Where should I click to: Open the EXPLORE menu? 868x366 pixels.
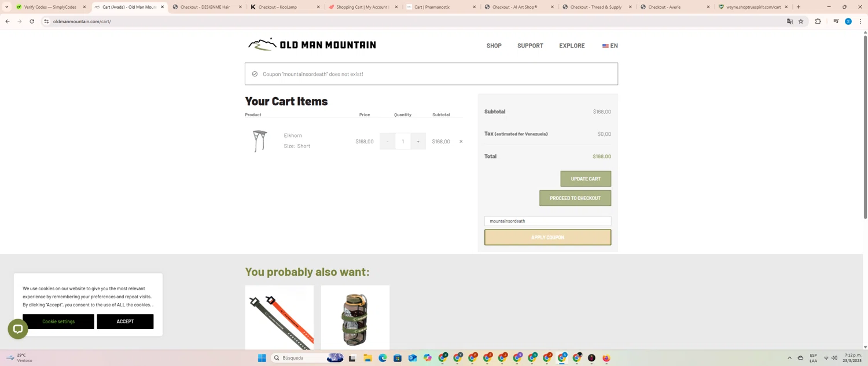(x=572, y=46)
